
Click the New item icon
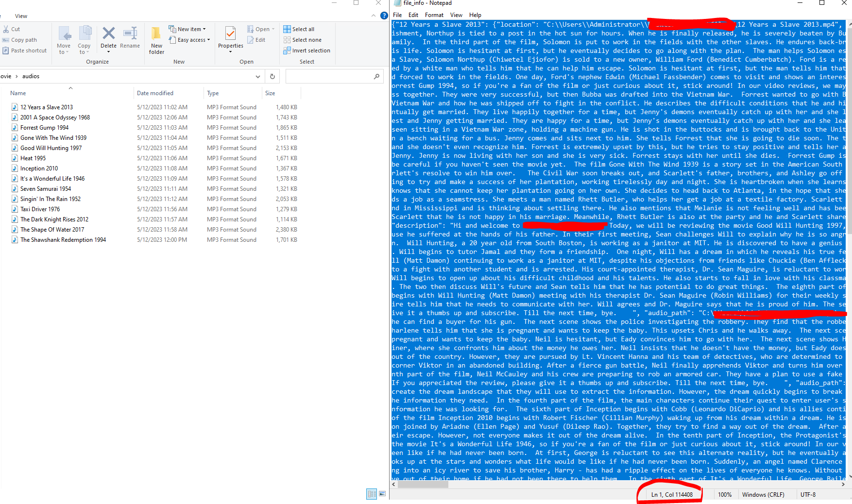coord(172,29)
